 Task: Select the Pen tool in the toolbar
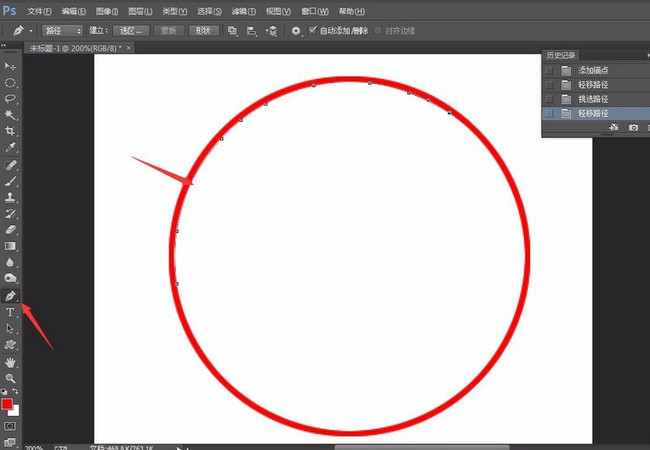[11, 297]
